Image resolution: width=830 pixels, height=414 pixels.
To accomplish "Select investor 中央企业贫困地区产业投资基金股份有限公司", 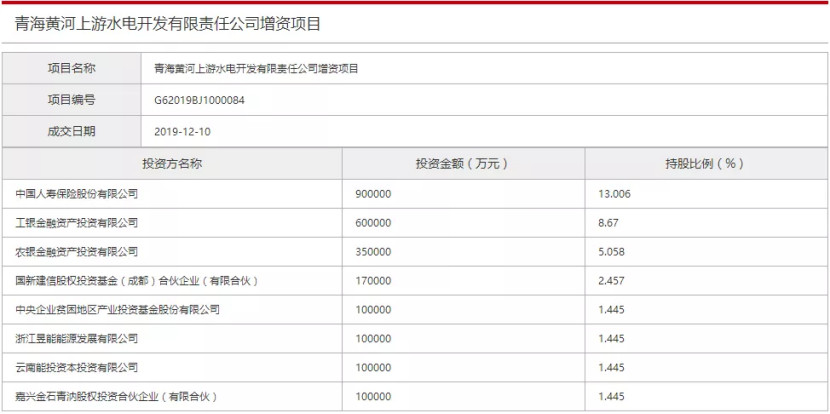I will pyautogui.click(x=118, y=310).
